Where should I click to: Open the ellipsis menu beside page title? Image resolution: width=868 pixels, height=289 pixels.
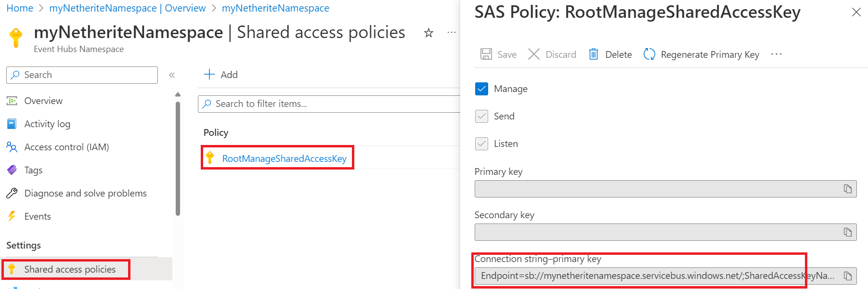[x=451, y=33]
